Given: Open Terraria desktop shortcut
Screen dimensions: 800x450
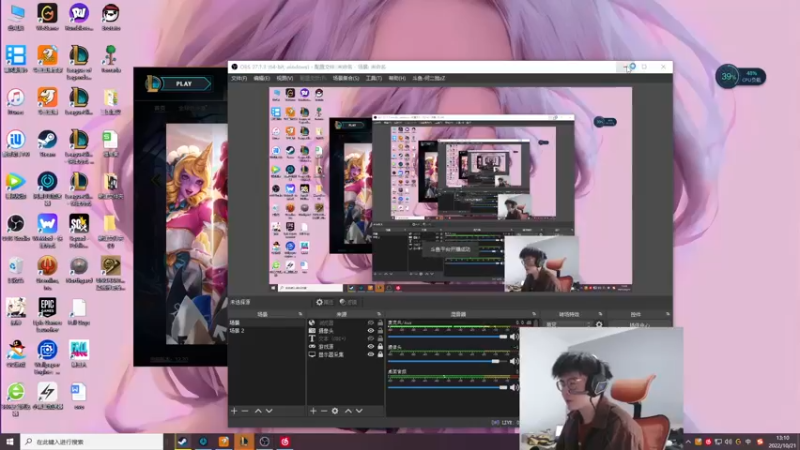Looking at the screenshot, I should click(111, 60).
